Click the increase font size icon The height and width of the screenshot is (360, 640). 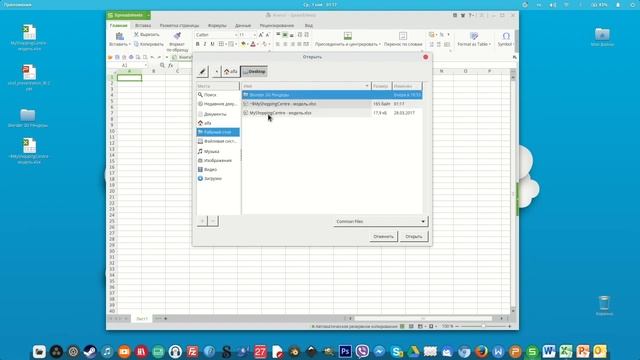coord(261,35)
